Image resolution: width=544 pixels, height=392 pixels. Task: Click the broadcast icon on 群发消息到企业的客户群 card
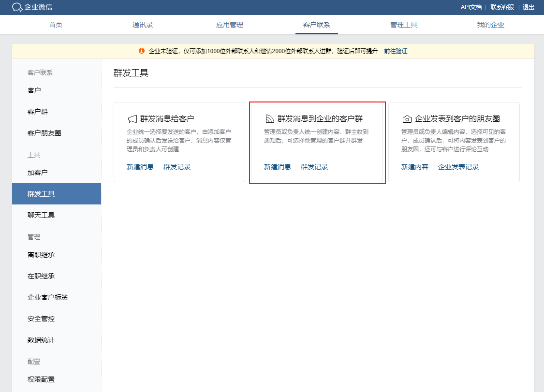tap(269, 119)
